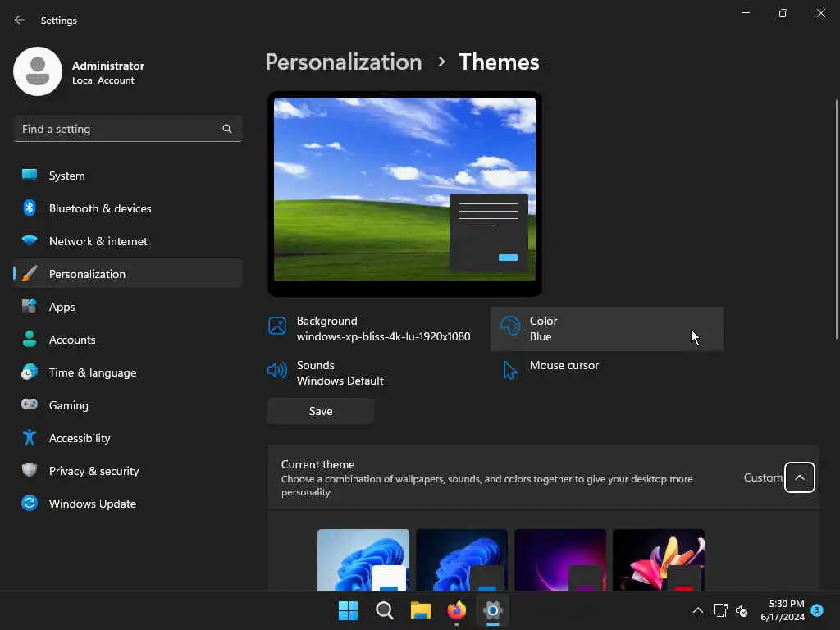Show hidden tray icons chevron
This screenshot has width=840, height=630.
tap(697, 610)
